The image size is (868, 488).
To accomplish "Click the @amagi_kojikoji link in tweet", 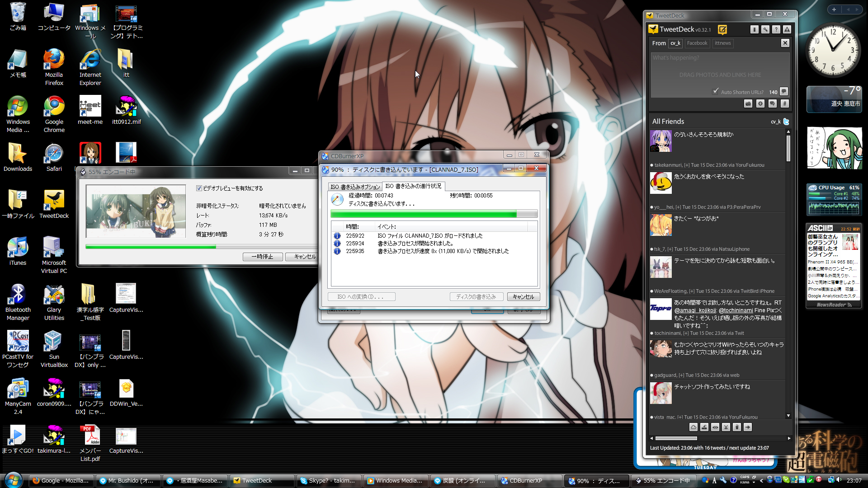I will 695,310.
